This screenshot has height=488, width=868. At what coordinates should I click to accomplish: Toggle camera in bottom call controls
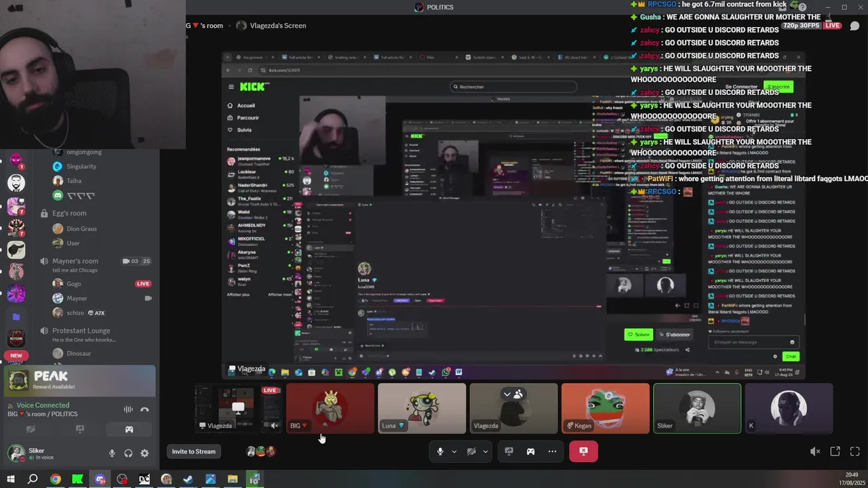471,451
